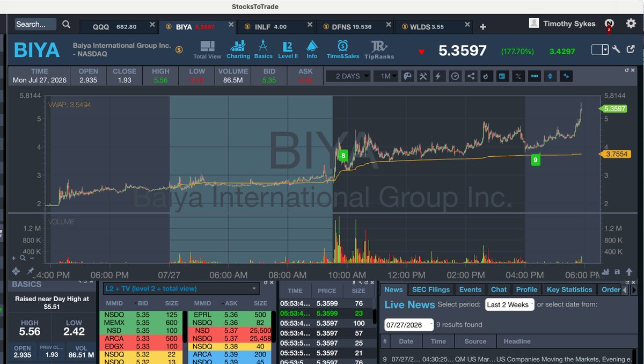Screen dimensions: 644x364
Task: Select the SEC Filings tab
Action: click(x=431, y=289)
